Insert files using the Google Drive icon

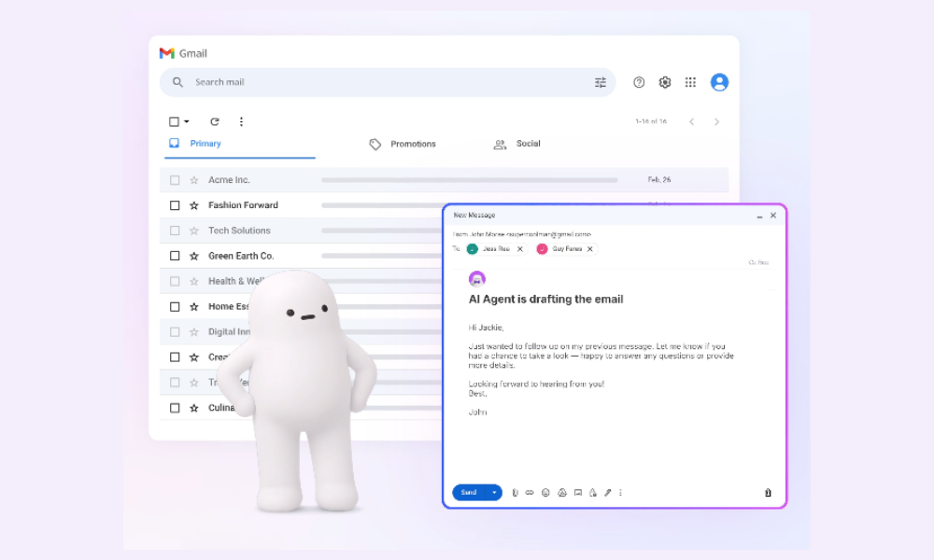pyautogui.click(x=562, y=493)
